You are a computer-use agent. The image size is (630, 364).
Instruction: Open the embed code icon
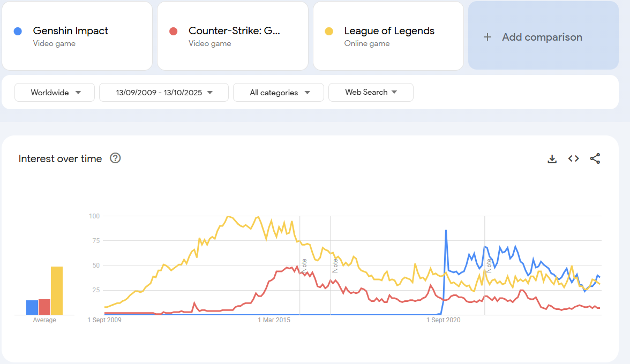pos(573,158)
